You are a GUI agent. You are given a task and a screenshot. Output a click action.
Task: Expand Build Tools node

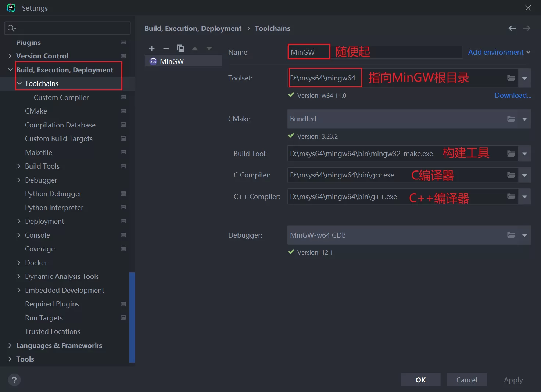[19, 166]
